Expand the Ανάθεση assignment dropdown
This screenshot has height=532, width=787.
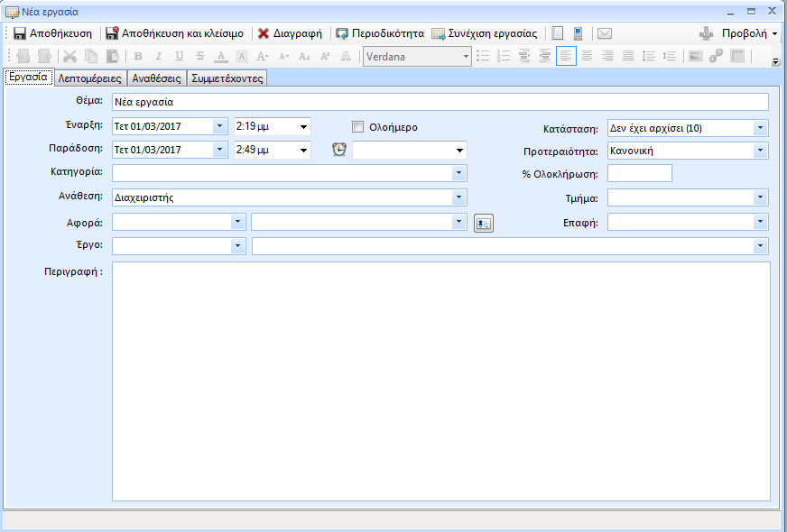coord(458,197)
